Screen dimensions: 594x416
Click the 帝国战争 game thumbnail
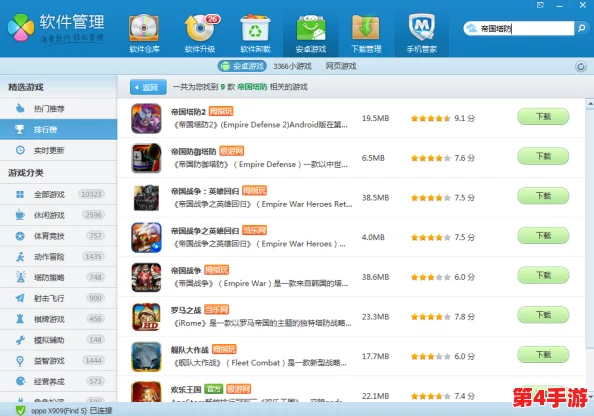pyautogui.click(x=146, y=277)
